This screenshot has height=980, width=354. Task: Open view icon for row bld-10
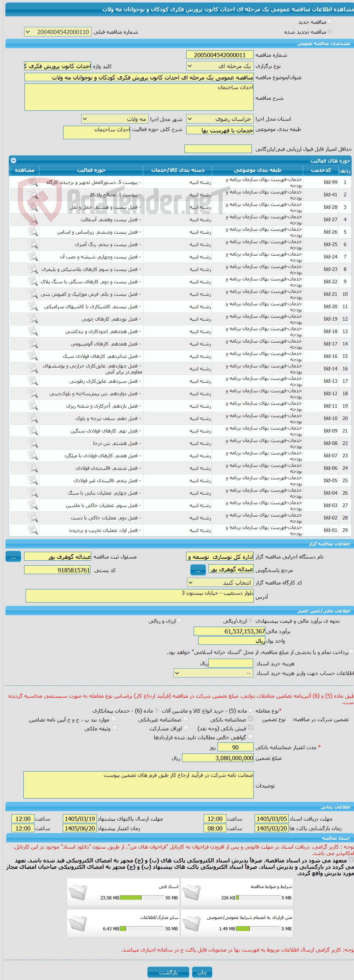point(33,419)
